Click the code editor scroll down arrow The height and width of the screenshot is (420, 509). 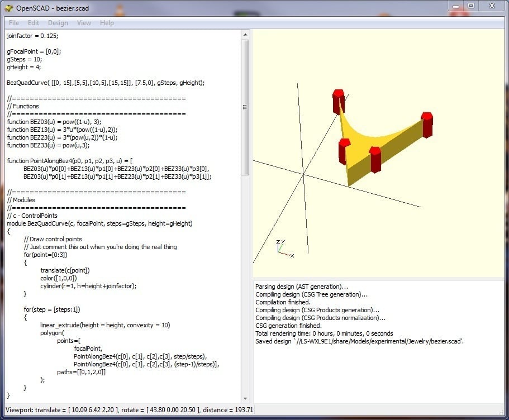(245, 398)
